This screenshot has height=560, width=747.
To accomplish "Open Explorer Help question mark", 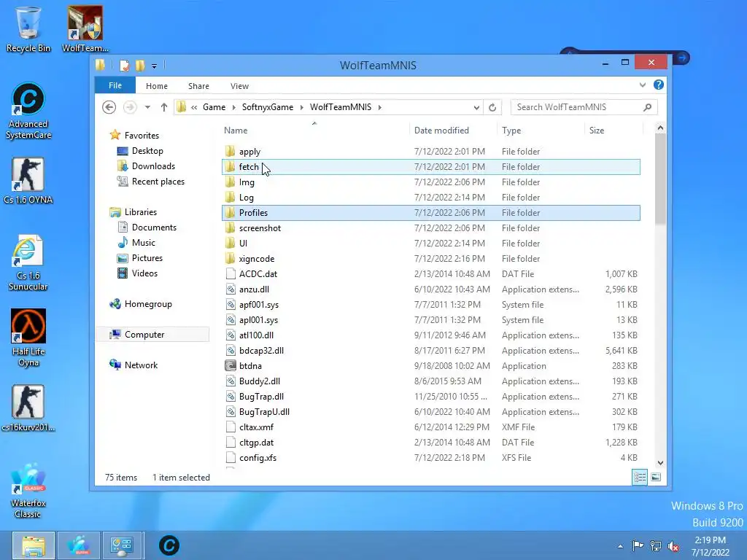I will pyautogui.click(x=659, y=85).
